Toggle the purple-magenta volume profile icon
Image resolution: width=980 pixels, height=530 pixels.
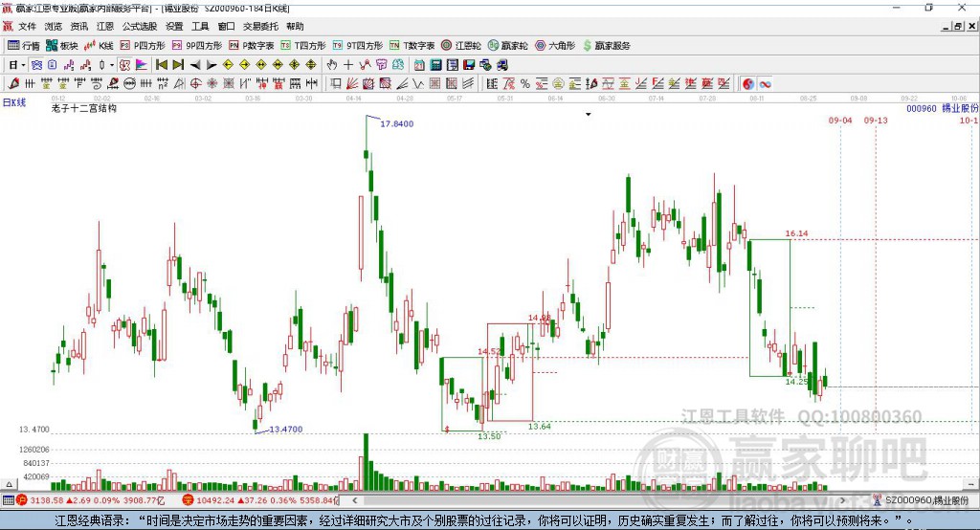pyautogui.click(x=142, y=64)
